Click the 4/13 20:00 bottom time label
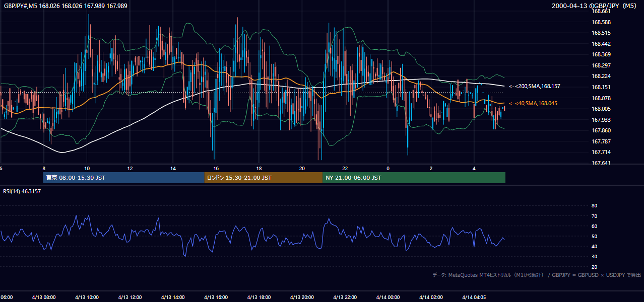The width and height of the screenshot is (644, 302). (x=302, y=297)
